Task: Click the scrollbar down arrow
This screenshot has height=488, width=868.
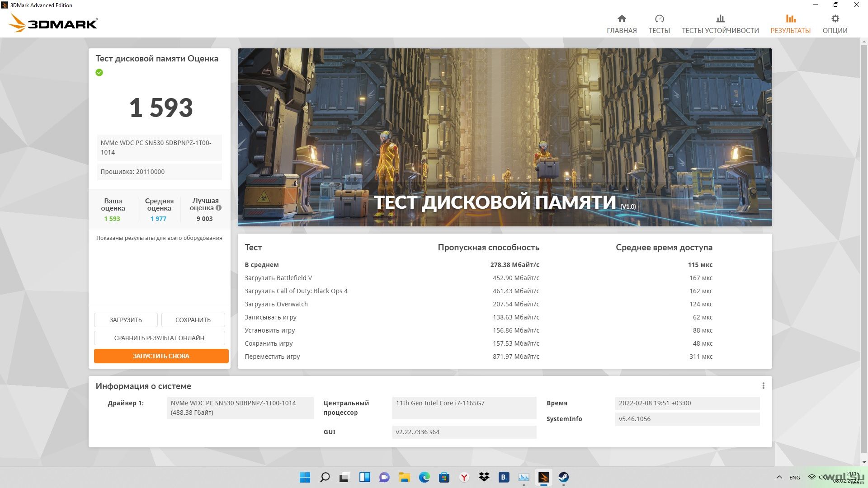Action: point(864,462)
